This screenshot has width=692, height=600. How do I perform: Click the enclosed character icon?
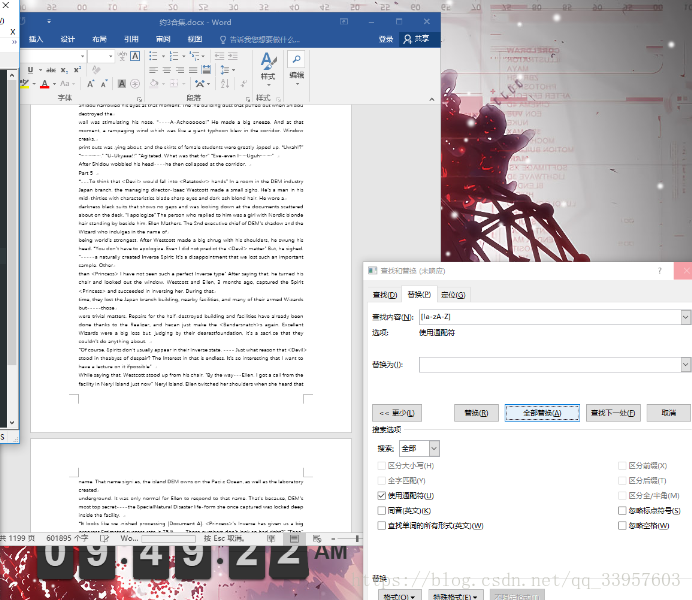pyautogui.click(x=135, y=83)
